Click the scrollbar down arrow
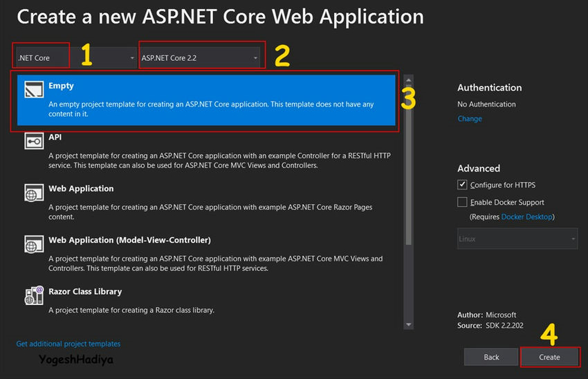The image size is (588, 379). [409, 324]
